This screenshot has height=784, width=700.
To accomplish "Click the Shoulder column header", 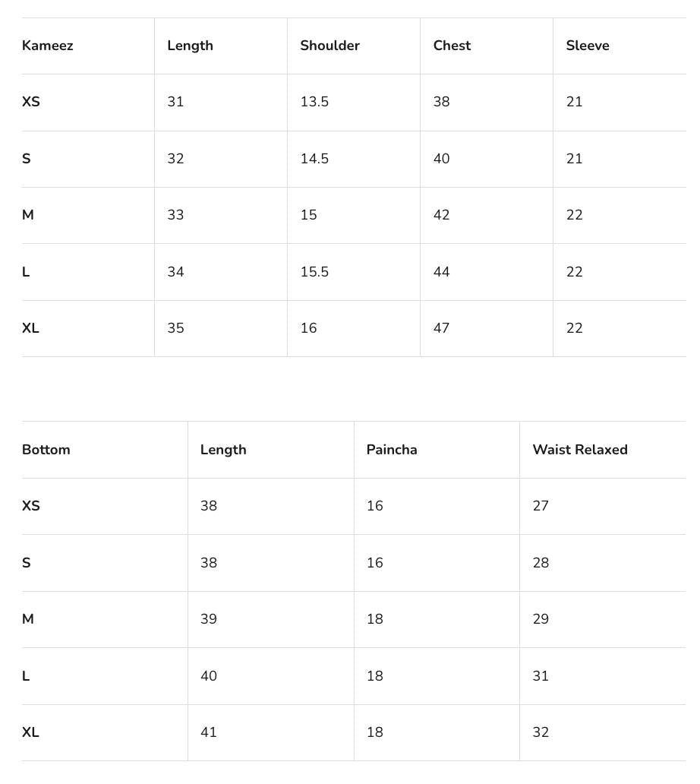I will pyautogui.click(x=330, y=46).
